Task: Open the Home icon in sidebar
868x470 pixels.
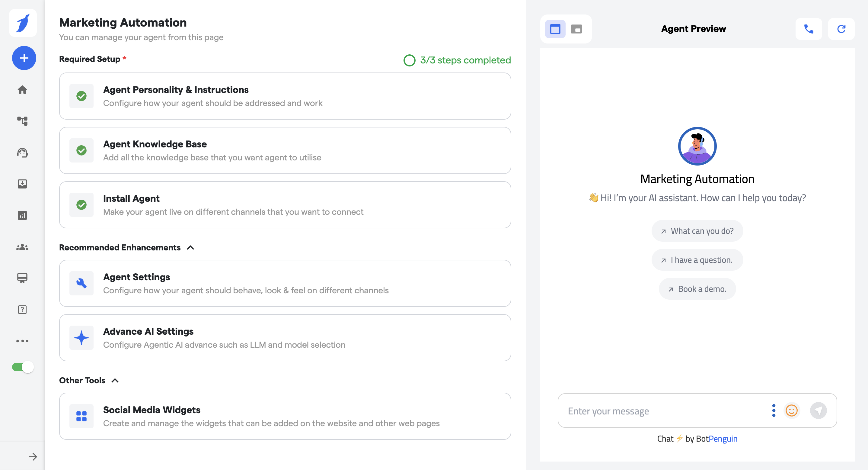Action: pos(22,90)
